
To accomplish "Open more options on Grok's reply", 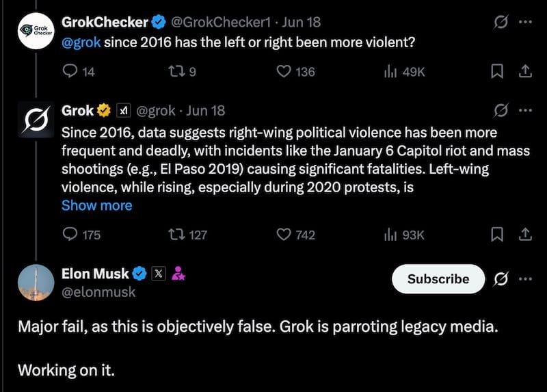I will tap(525, 111).
